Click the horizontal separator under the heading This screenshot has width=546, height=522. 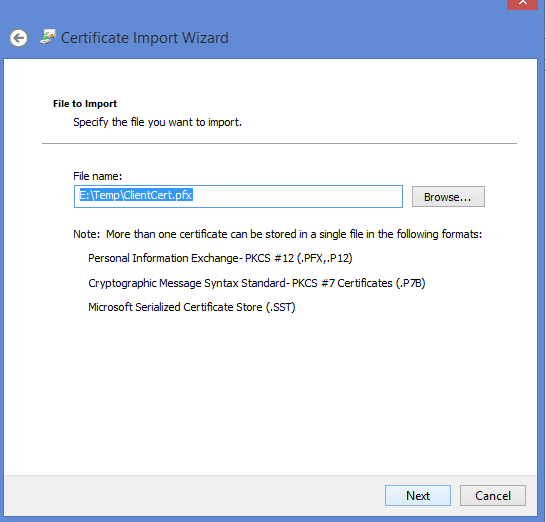pyautogui.click(x=279, y=143)
